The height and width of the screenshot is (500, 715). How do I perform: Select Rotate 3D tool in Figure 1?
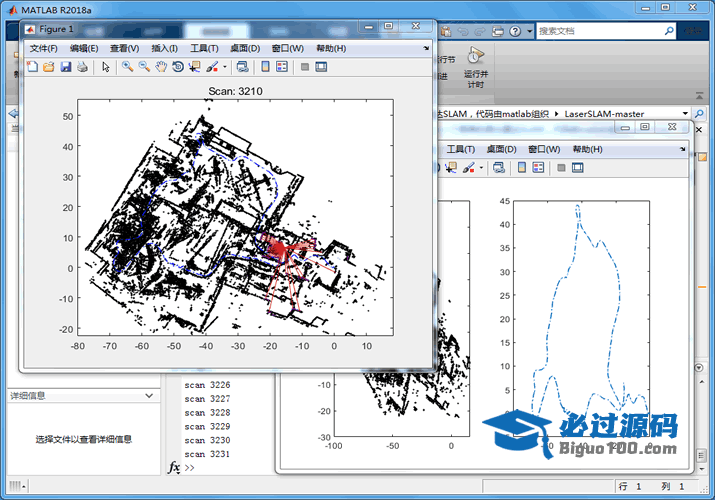click(x=178, y=67)
